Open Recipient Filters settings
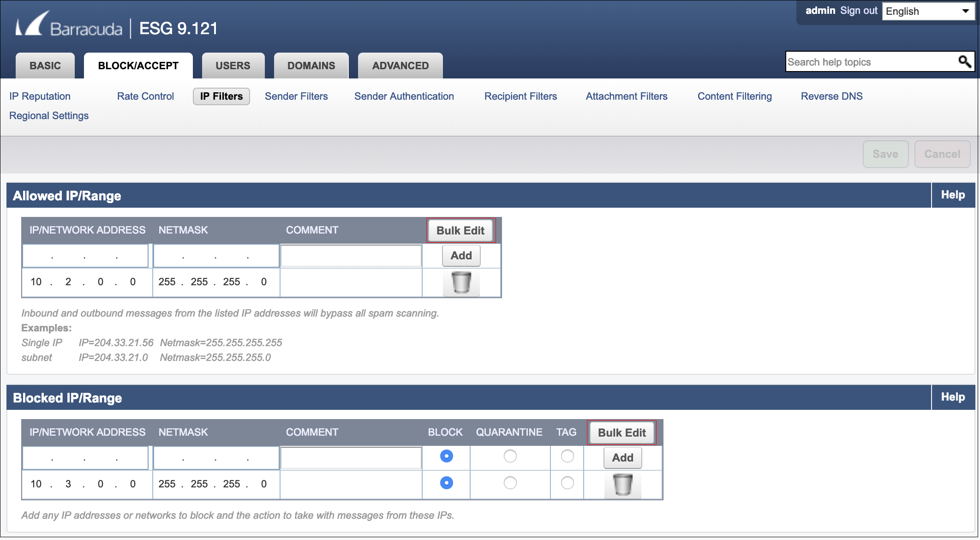 pyautogui.click(x=520, y=96)
